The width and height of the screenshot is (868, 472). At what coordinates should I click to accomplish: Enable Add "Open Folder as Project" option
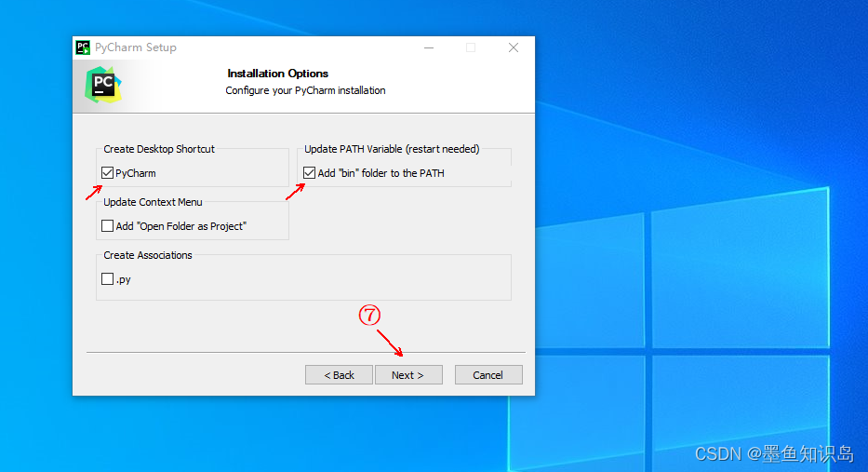click(x=107, y=226)
